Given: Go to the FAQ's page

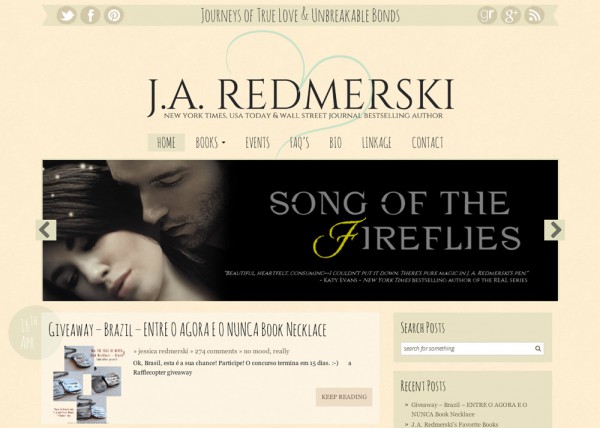Looking at the screenshot, I should (299, 143).
